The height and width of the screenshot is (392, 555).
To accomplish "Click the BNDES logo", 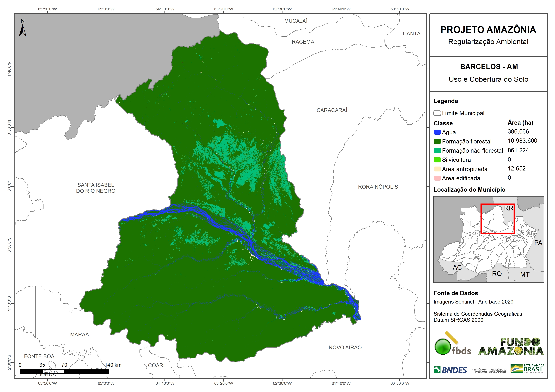I will point(450,370).
